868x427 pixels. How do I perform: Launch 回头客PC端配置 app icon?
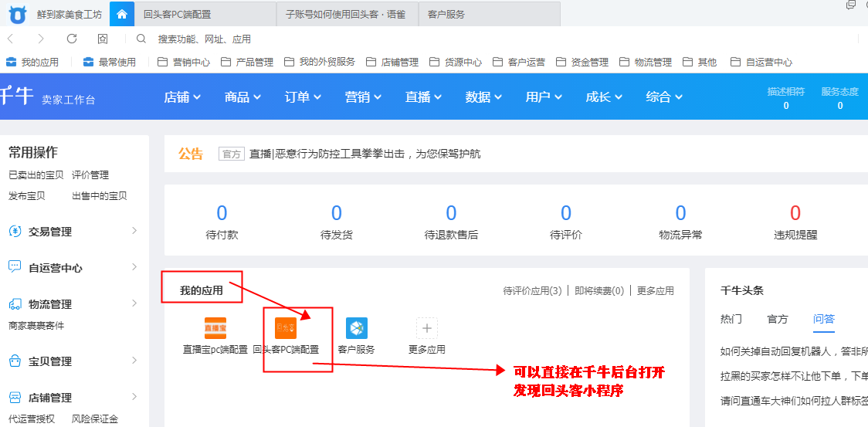[x=286, y=328]
